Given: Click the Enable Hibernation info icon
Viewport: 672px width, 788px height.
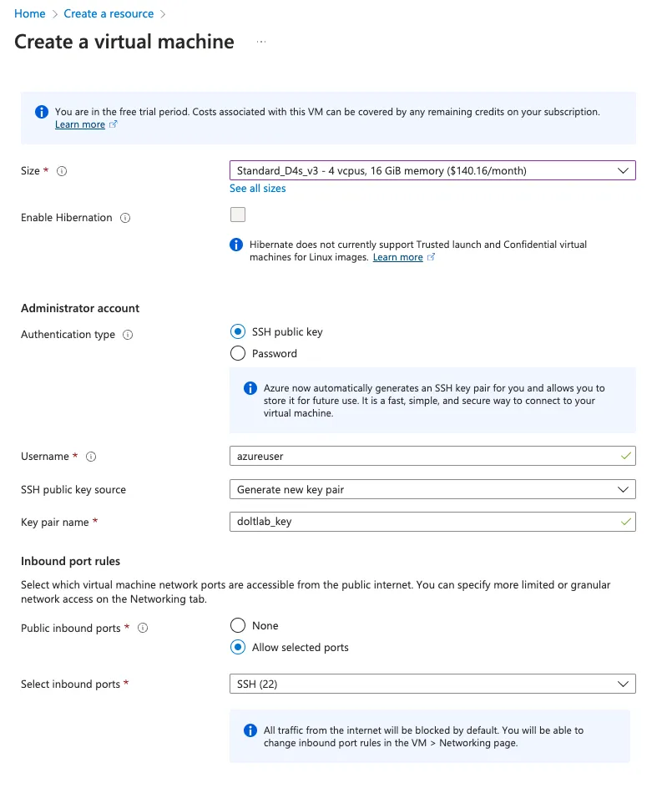Looking at the screenshot, I should point(124,218).
